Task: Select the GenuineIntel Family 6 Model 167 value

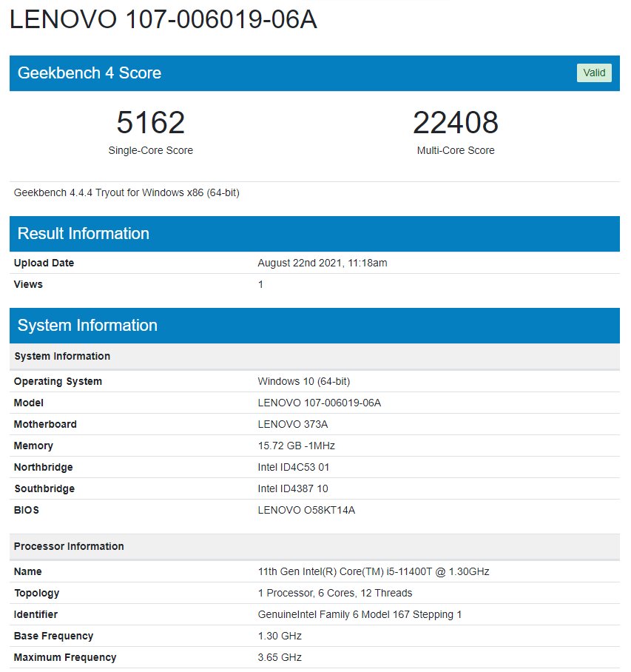Action: tap(360, 614)
